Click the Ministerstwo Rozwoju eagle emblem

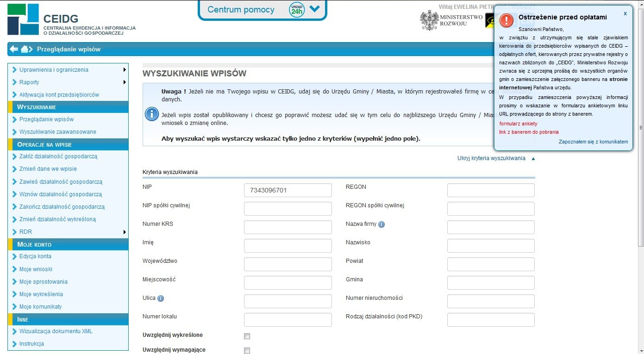pyautogui.click(x=429, y=20)
